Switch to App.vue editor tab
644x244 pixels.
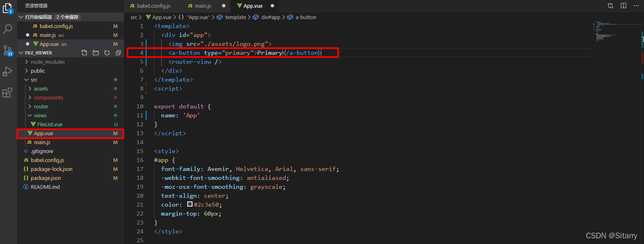[x=255, y=6]
